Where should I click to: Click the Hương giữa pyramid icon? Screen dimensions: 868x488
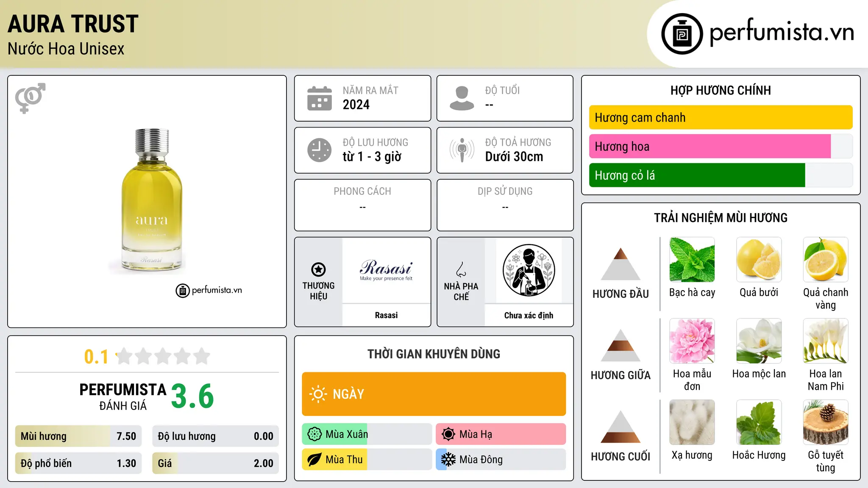pyautogui.click(x=620, y=345)
